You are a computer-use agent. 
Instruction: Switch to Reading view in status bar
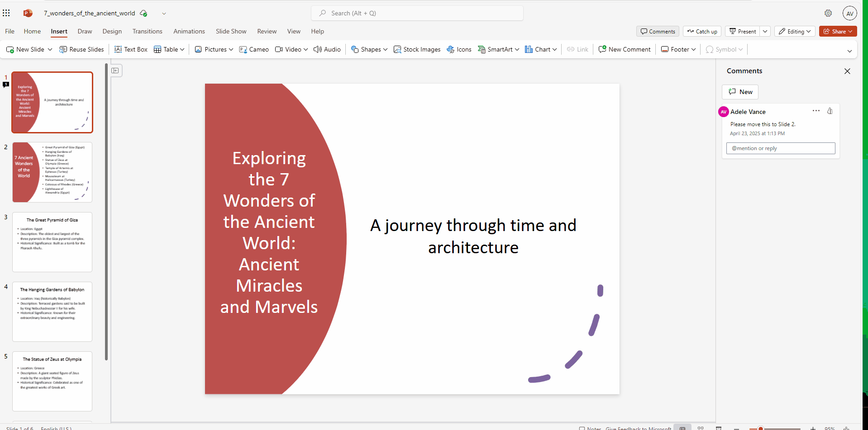[x=719, y=427]
